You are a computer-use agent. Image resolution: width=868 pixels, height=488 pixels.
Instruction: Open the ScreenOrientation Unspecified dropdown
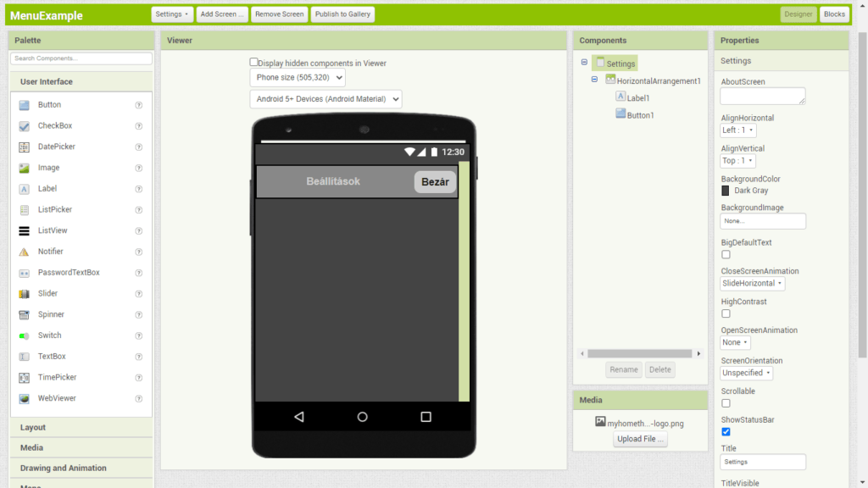click(746, 373)
